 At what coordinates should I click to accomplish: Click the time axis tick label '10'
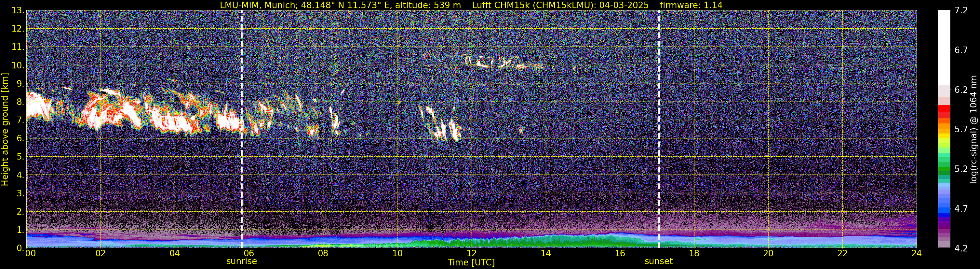(x=397, y=253)
